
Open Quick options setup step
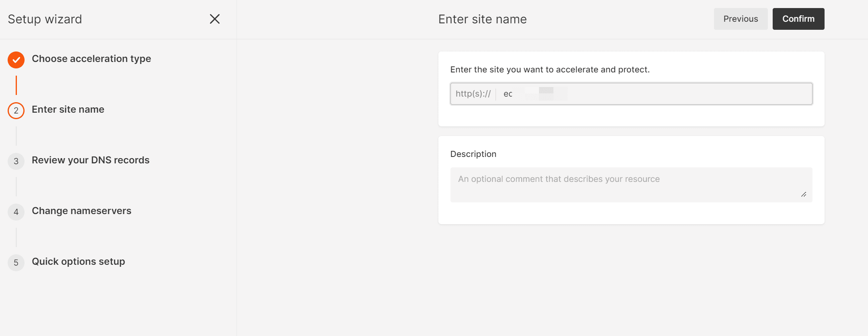[x=78, y=262]
